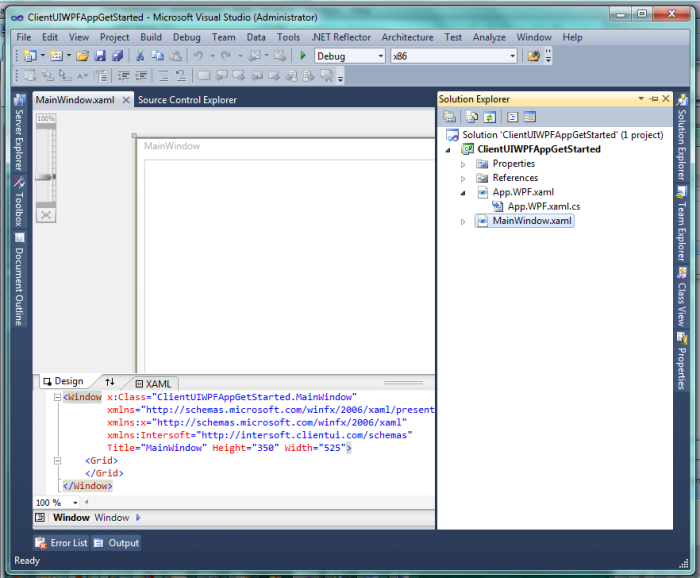This screenshot has height=578, width=700.
Task: Click the fit-to-view icon below the zoom slider
Action: (x=46, y=215)
